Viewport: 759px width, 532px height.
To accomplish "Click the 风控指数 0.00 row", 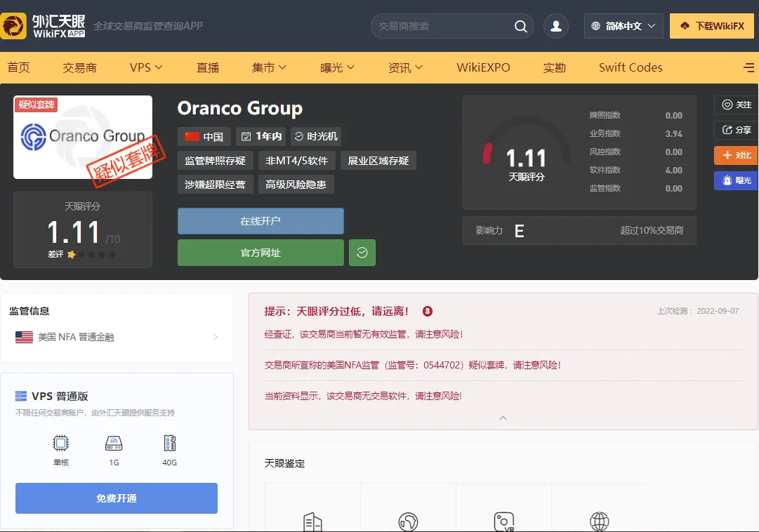I will pos(635,152).
